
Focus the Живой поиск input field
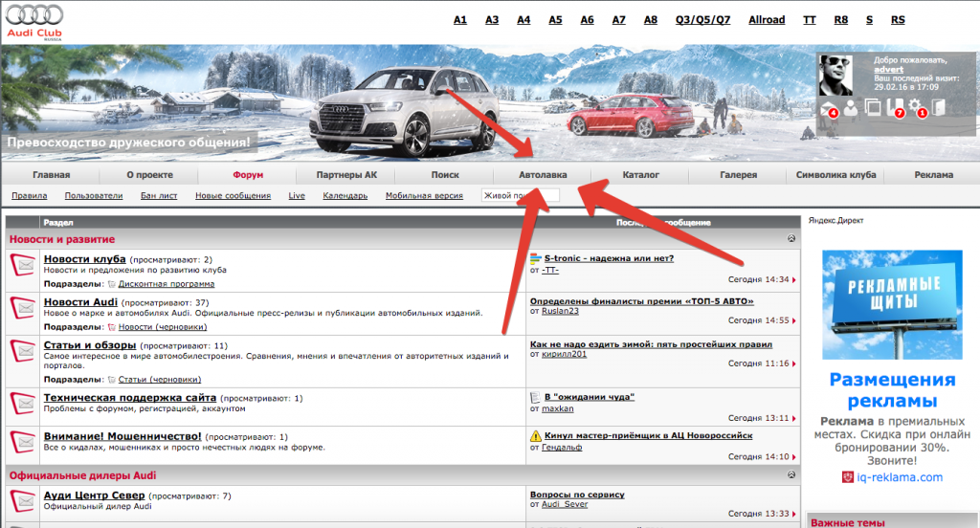point(520,195)
